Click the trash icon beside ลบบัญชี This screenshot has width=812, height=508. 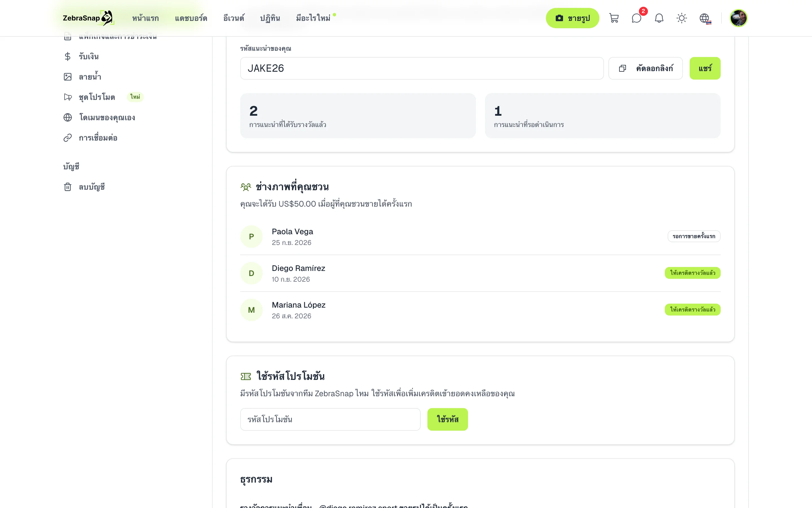pyautogui.click(x=67, y=187)
